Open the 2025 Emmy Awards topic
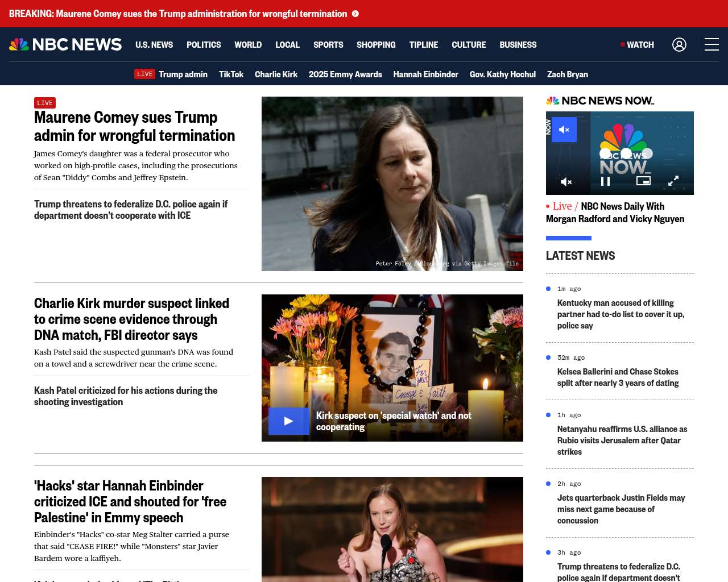 [x=345, y=74]
